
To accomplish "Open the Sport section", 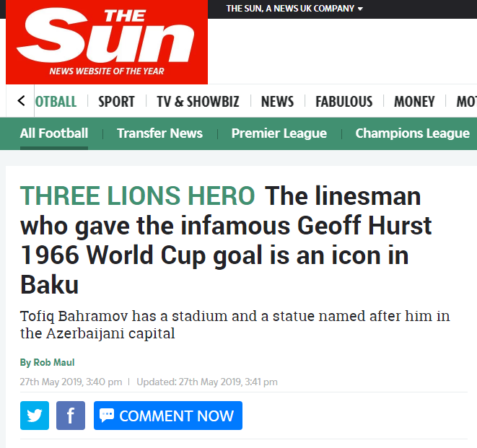I will tap(116, 102).
